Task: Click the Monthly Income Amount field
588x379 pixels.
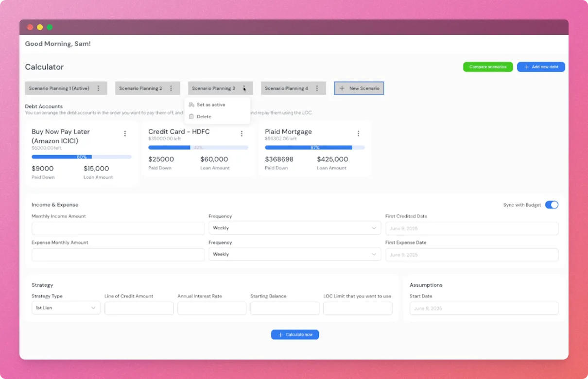Action: pyautogui.click(x=118, y=228)
